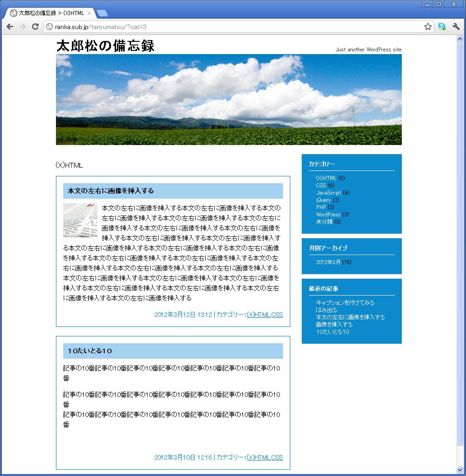Image resolution: width=466 pixels, height=476 pixels.
Task: Open post titled 10たいとる10
Action: coord(90,351)
